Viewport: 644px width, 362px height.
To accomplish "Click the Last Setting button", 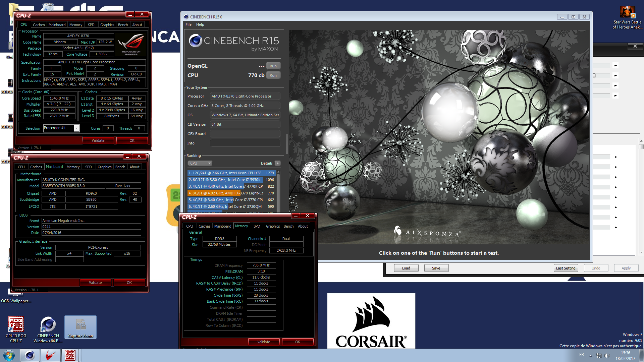I will (x=566, y=268).
